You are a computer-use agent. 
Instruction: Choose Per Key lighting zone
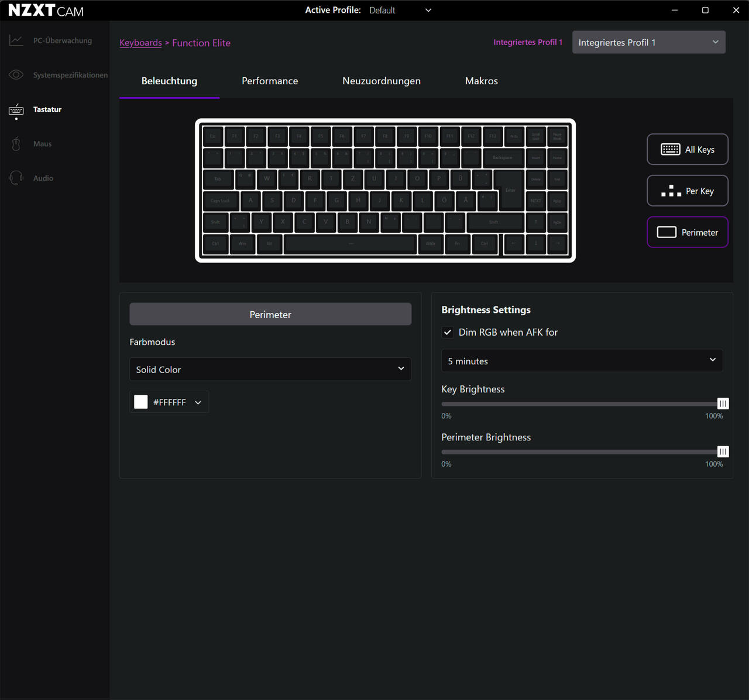687,191
